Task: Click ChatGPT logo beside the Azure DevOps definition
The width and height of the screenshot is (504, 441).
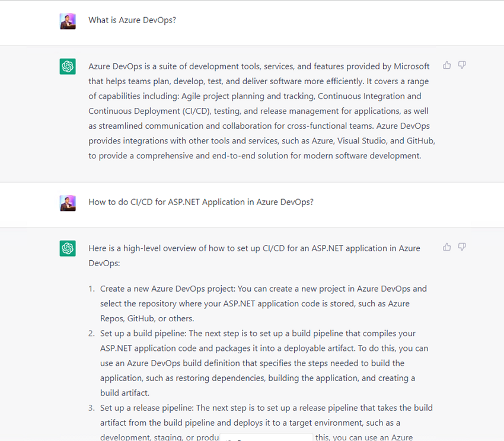Action: tap(68, 66)
